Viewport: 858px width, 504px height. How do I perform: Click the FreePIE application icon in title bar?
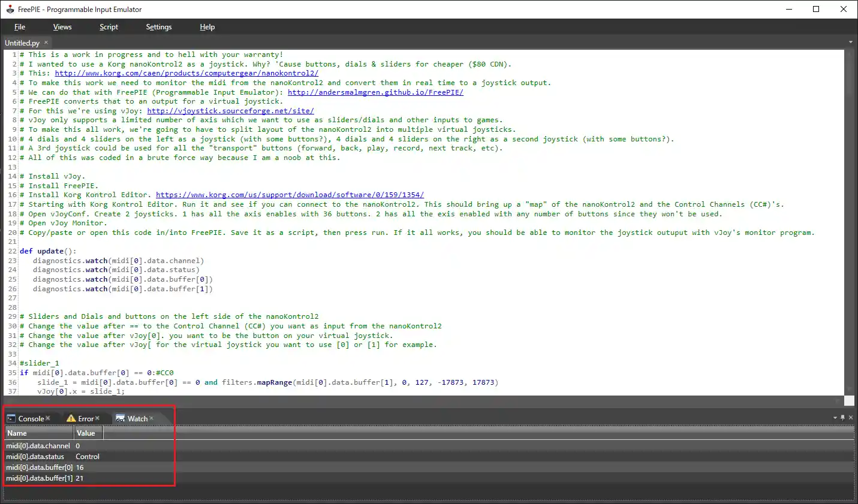[x=10, y=9]
